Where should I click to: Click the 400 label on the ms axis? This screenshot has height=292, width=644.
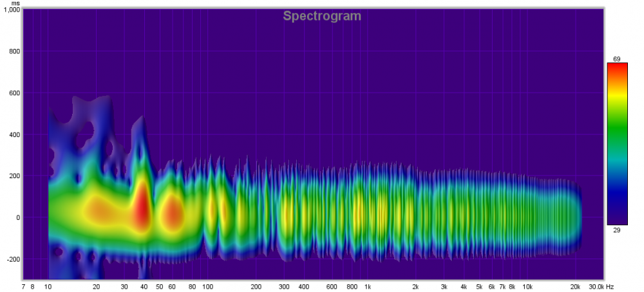15,134
